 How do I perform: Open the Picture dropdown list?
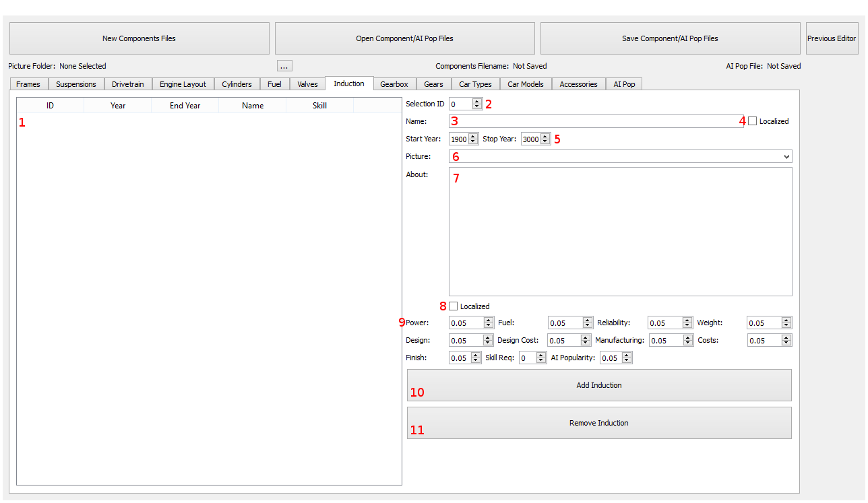(786, 157)
